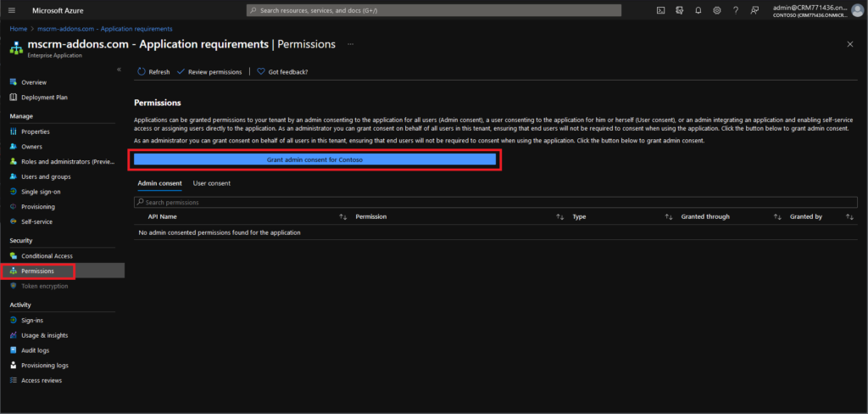Image resolution: width=868 pixels, height=414 pixels.
Task: Grant admin consent for Contoso
Action: [314, 159]
